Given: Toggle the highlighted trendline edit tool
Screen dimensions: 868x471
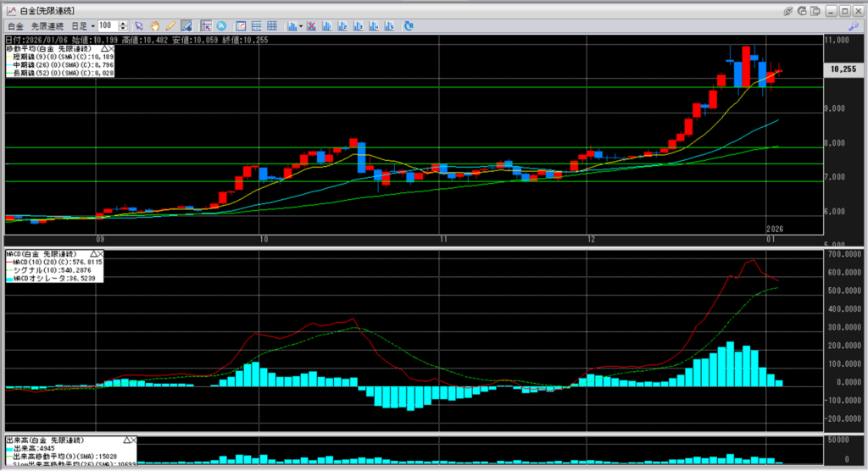Looking at the screenshot, I should [186, 26].
